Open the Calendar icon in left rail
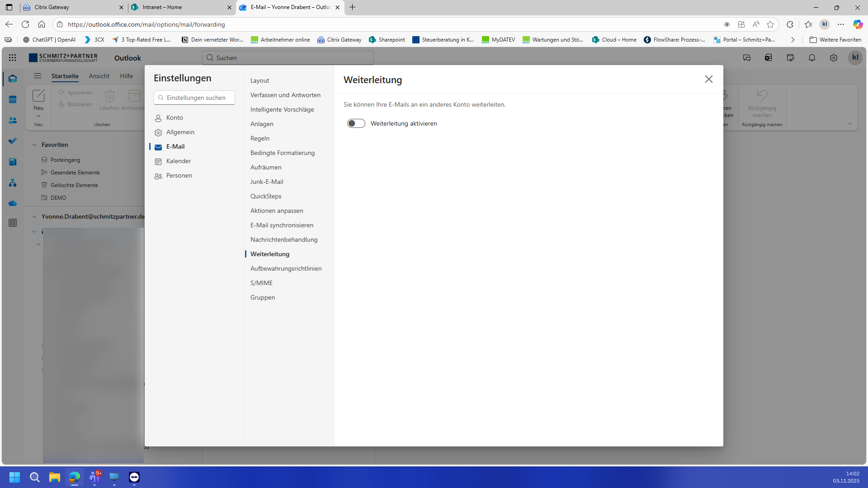Image resolution: width=868 pixels, height=488 pixels. (13, 100)
